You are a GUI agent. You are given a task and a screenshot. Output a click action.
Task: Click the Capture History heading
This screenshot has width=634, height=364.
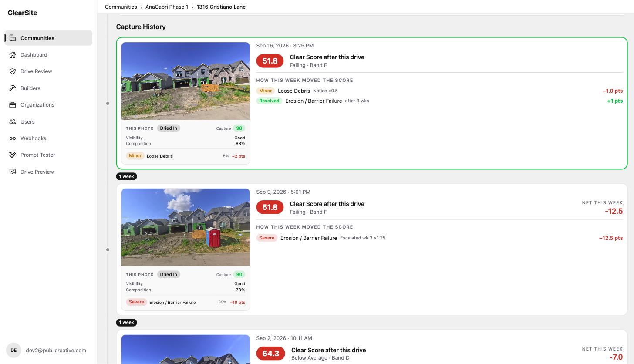(141, 27)
